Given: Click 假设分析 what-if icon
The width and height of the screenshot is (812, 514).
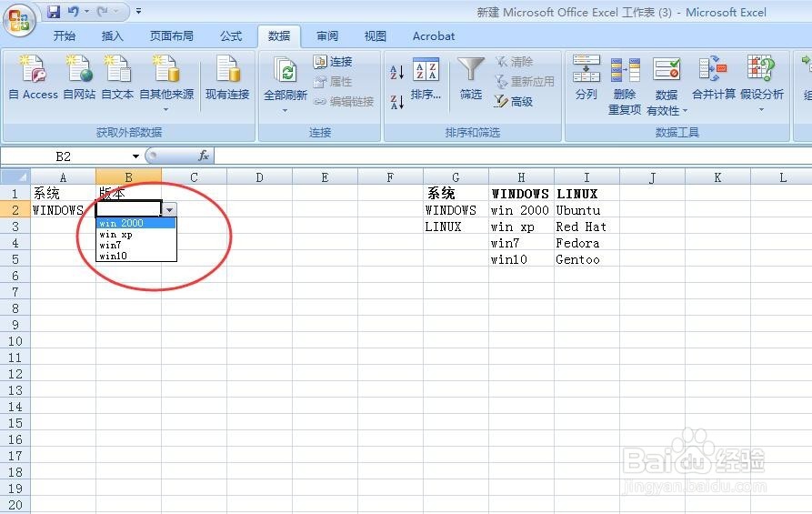Looking at the screenshot, I should 761,70.
